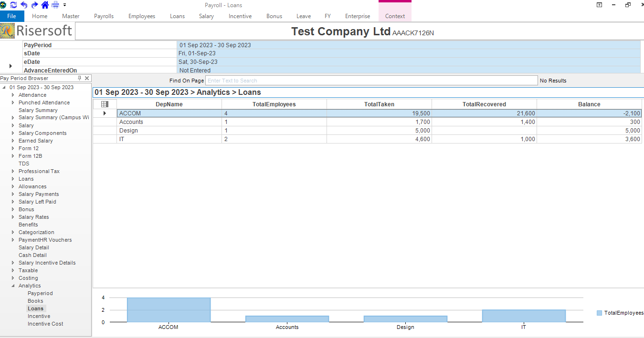Click the Refresh icon in quick access toolbar
Viewport: 644px width, 338px height.
pos(13,5)
